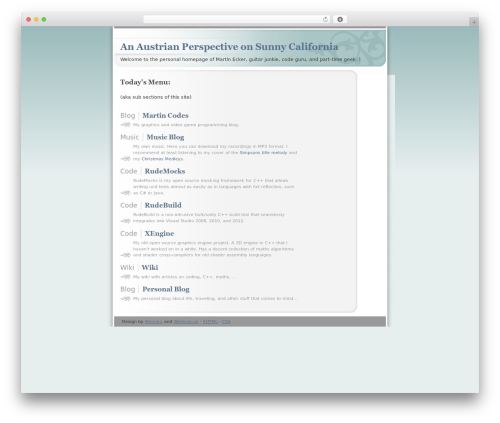Click the 'Today's Menu:' heading

point(145,82)
